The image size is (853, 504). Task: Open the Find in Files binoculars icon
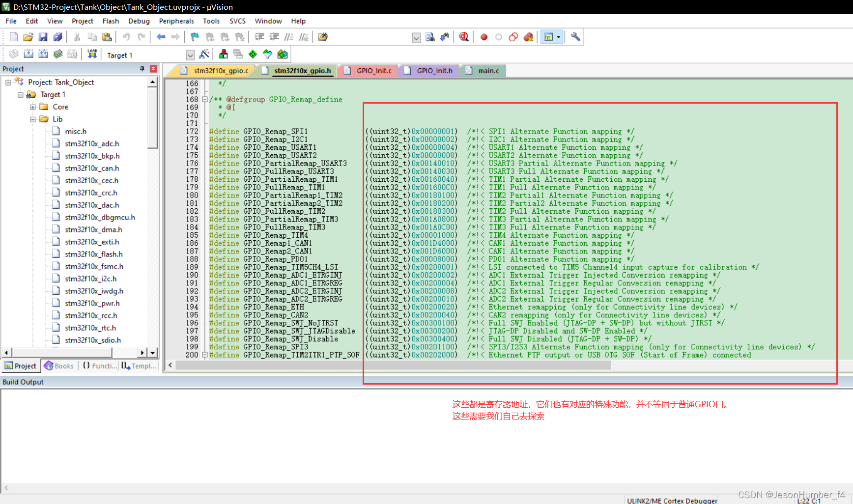(x=430, y=36)
